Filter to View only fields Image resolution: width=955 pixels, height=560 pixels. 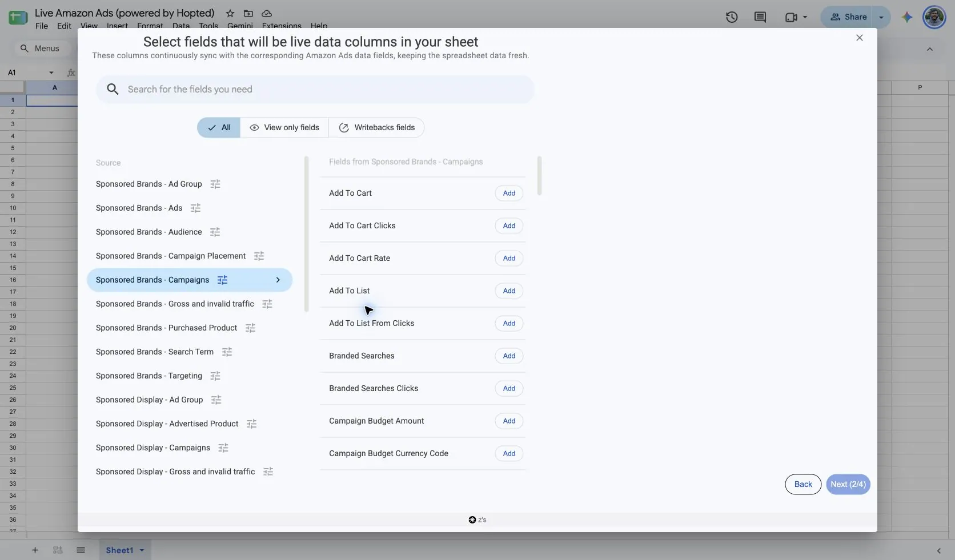pos(284,128)
